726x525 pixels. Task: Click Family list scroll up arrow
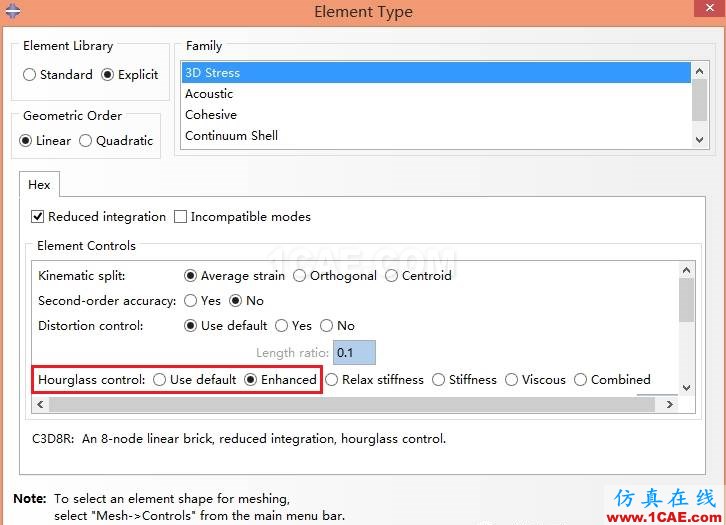(x=700, y=71)
